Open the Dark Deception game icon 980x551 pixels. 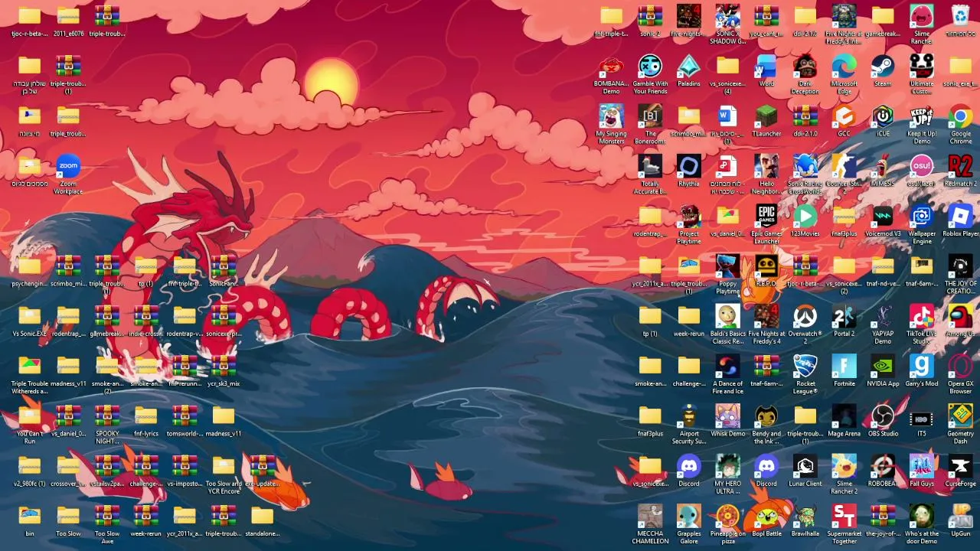coord(805,67)
